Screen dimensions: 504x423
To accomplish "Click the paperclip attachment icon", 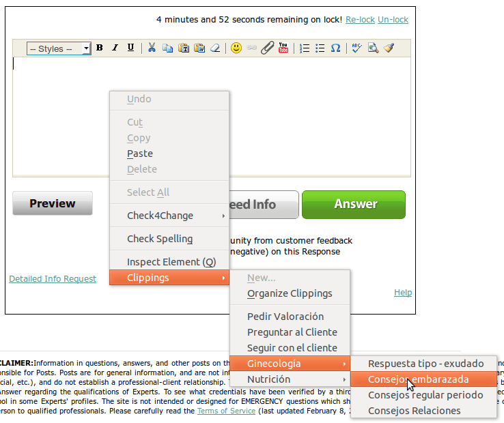I will point(268,48).
